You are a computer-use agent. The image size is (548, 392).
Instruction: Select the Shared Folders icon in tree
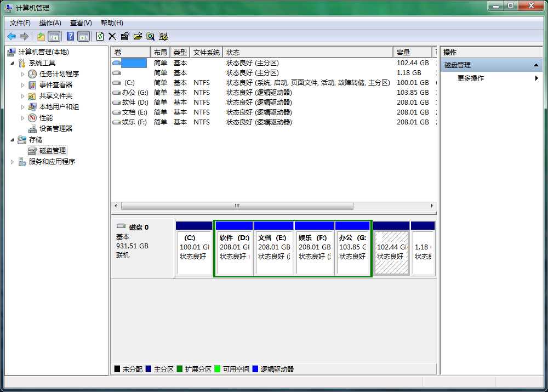click(x=32, y=96)
